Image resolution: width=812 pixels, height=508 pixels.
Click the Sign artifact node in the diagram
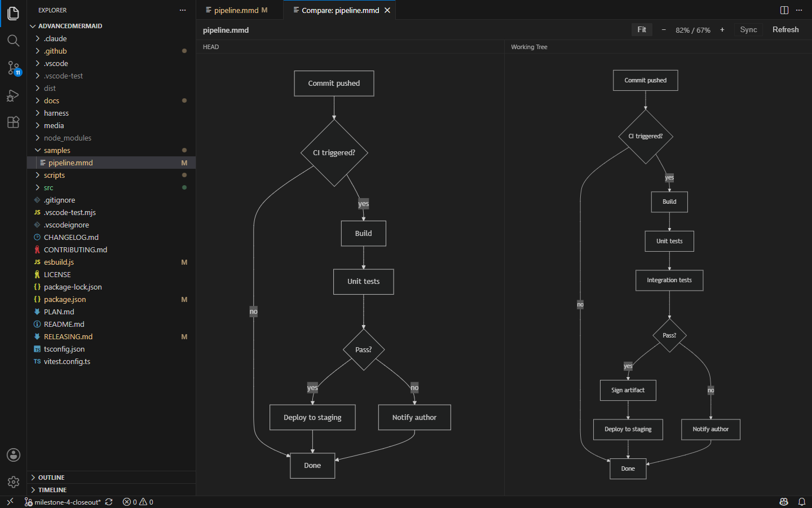point(628,390)
